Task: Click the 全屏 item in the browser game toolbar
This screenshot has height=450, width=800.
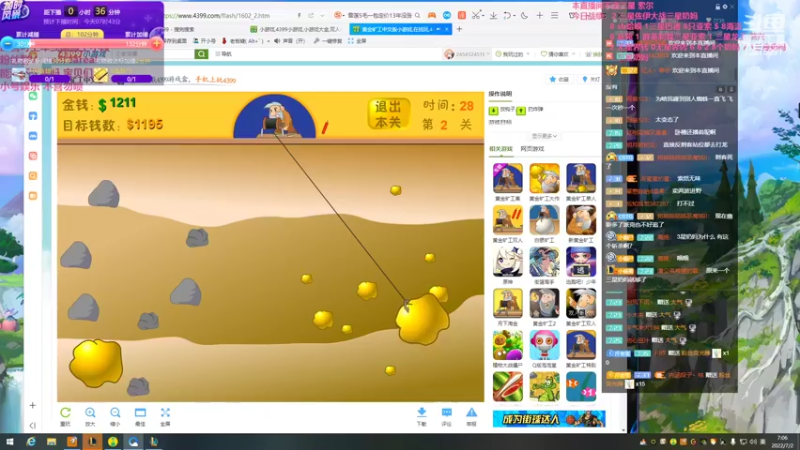Action: [x=358, y=41]
